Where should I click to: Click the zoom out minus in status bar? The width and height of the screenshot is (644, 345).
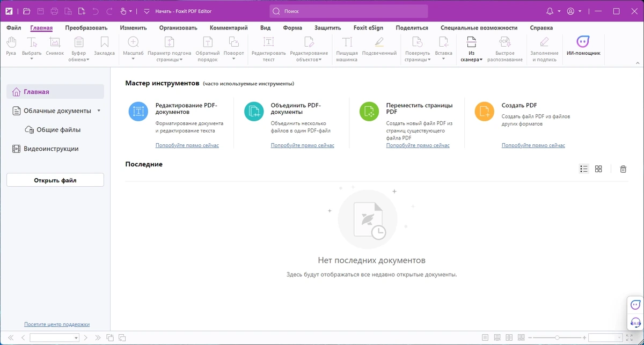(x=529, y=338)
